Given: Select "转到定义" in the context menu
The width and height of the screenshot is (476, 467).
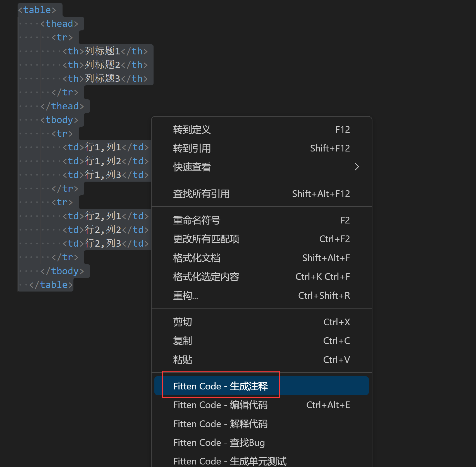Looking at the screenshot, I should click(192, 129).
